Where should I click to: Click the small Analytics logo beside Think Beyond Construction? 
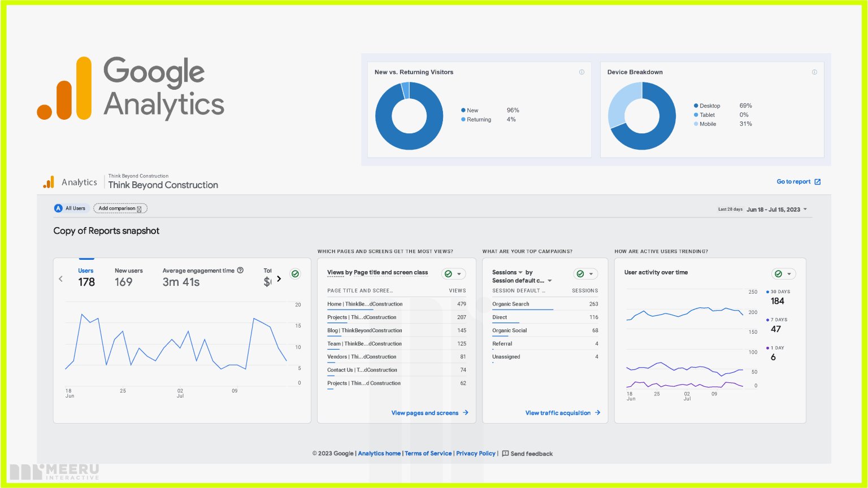click(49, 182)
